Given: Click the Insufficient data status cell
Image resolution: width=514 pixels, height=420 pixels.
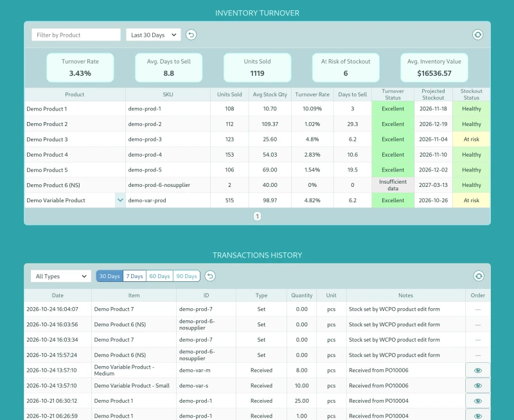Looking at the screenshot, I should pyautogui.click(x=393, y=185).
